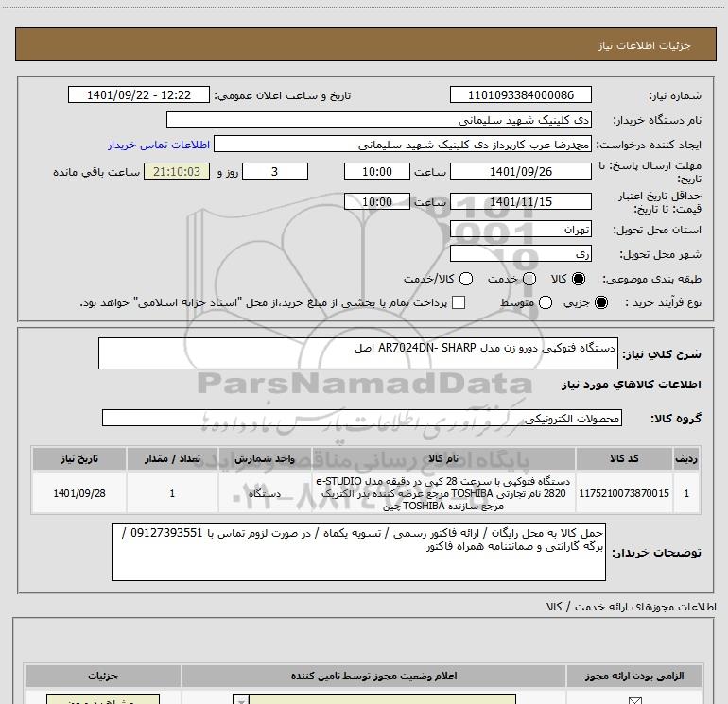Click the اطلاعات کالاهای مورد نیاز heading
Image resolution: width=728 pixels, height=704 pixels.
[x=631, y=385]
